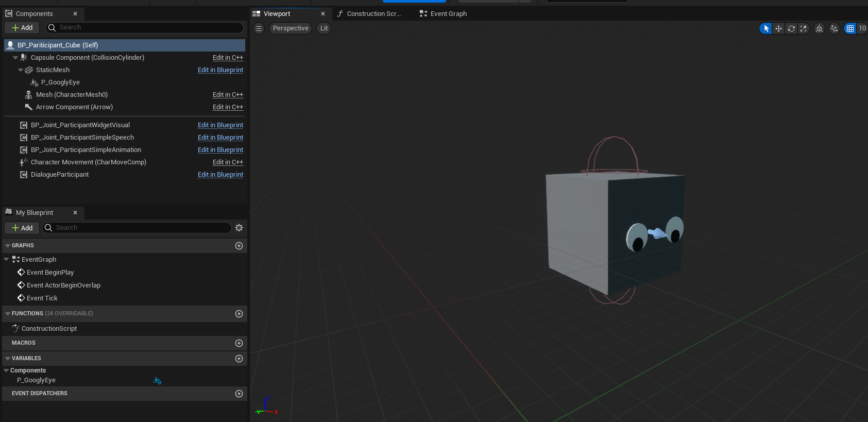Screen dimensions: 868x422
Task: Open the viewport options hamburger menu
Action: 259,28
